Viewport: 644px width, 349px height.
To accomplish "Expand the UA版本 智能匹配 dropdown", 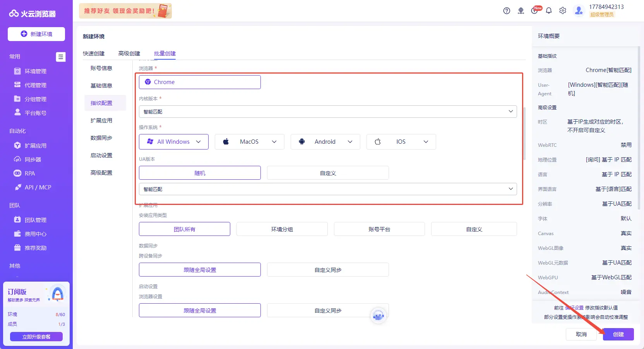I will pyautogui.click(x=328, y=189).
